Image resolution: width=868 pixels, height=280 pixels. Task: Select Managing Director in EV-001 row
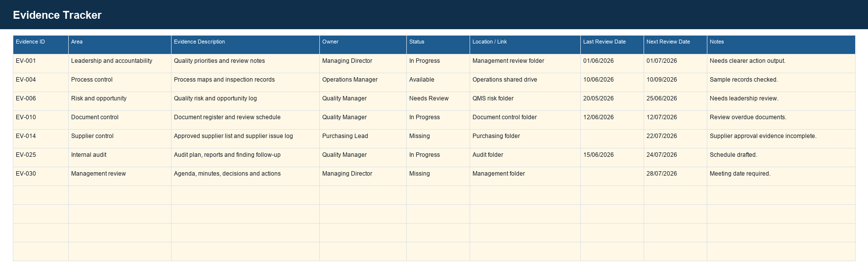point(363,63)
